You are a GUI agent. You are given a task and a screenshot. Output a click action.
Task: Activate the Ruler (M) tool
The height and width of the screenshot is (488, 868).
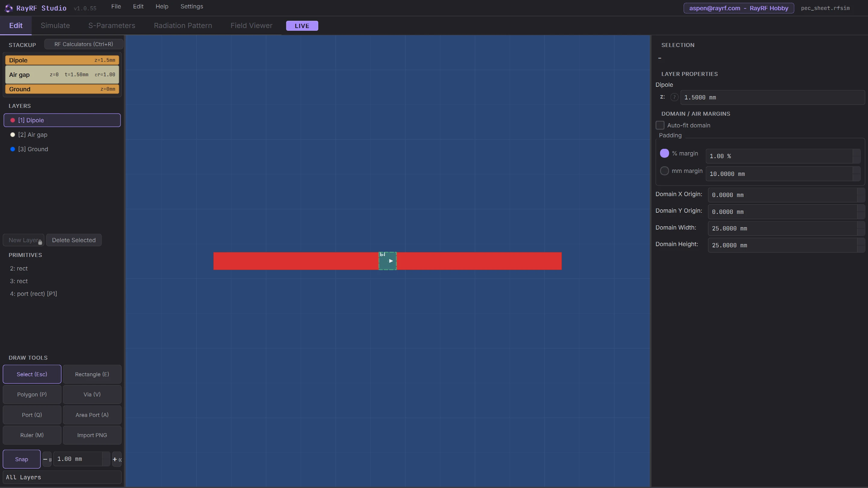[32, 435]
